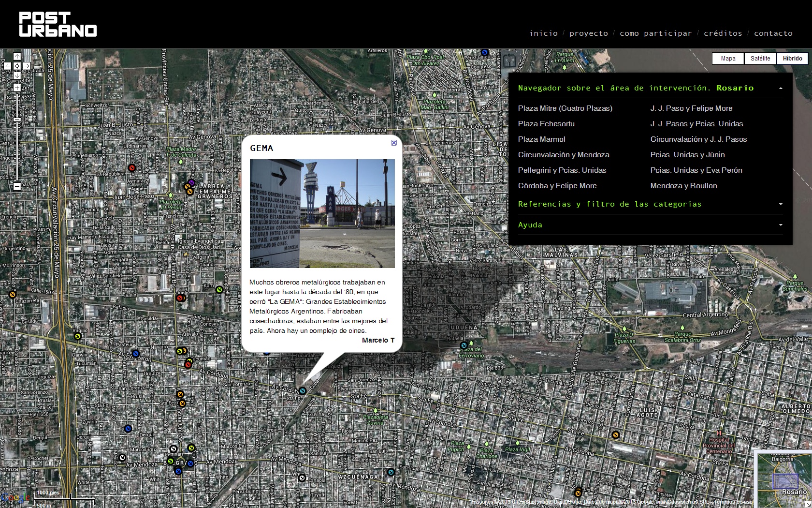
Task: Navigate to Plaza Echesortu
Action: click(x=546, y=124)
